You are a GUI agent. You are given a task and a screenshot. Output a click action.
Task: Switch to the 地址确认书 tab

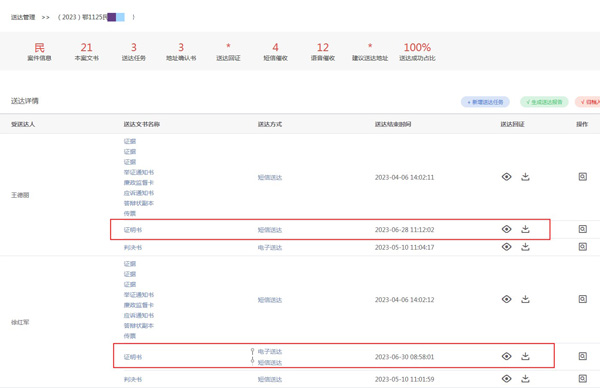pos(181,52)
